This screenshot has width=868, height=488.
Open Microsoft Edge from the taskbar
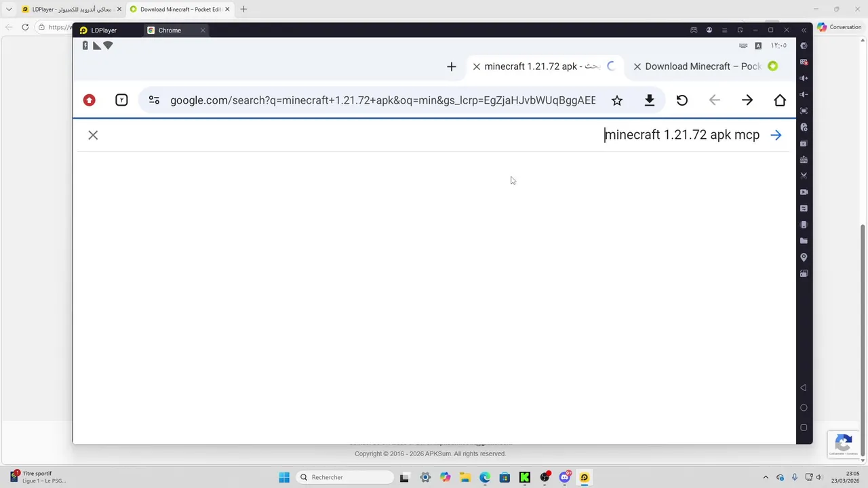point(485,477)
